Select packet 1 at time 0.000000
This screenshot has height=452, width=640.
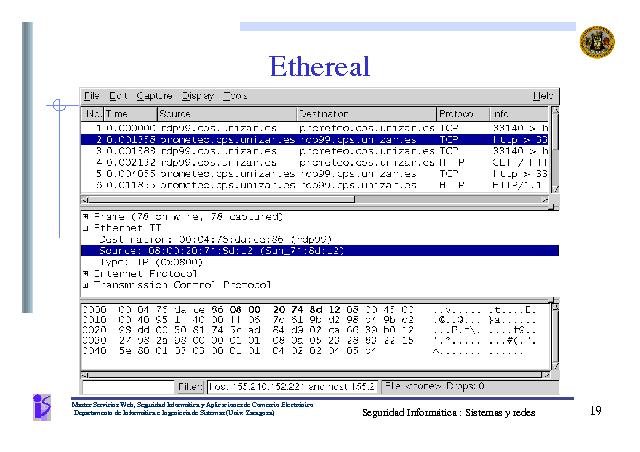point(314,128)
